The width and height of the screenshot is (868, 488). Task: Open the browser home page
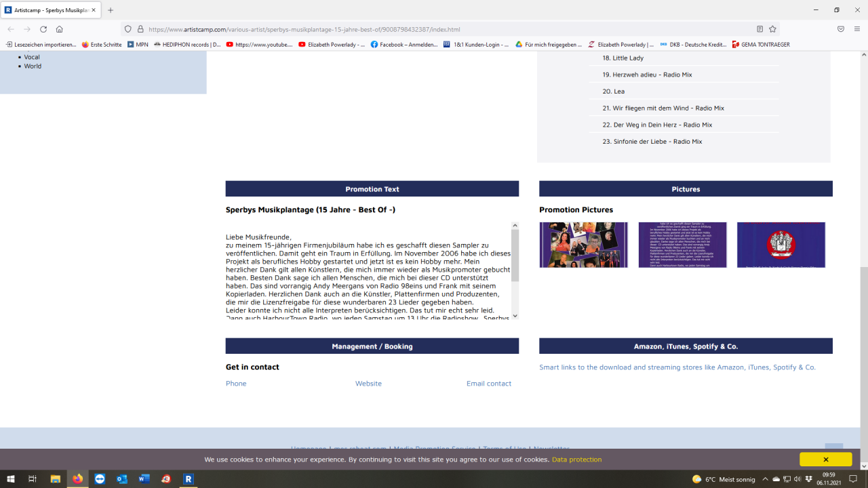(60, 29)
